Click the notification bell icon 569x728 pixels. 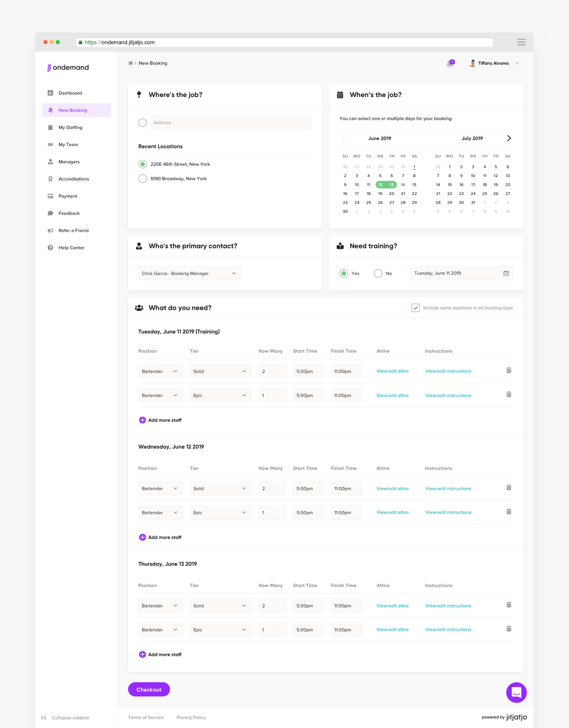pos(450,64)
